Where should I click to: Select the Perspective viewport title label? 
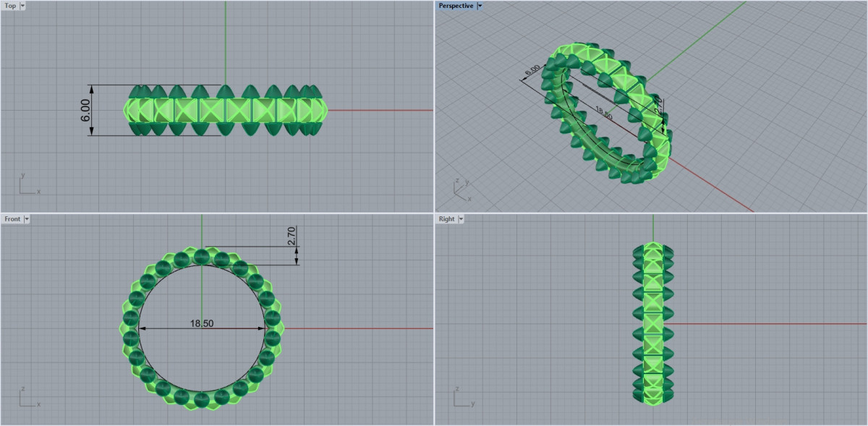tap(456, 6)
